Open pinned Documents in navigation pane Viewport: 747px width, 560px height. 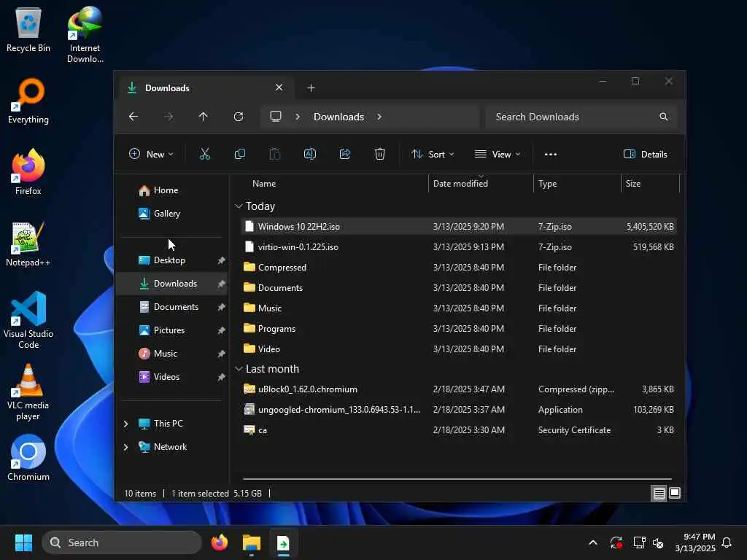point(176,307)
